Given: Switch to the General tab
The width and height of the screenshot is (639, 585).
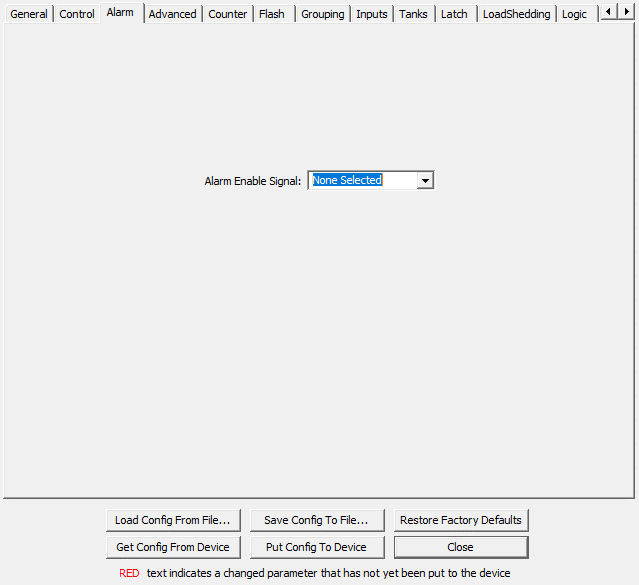Looking at the screenshot, I should point(29,14).
